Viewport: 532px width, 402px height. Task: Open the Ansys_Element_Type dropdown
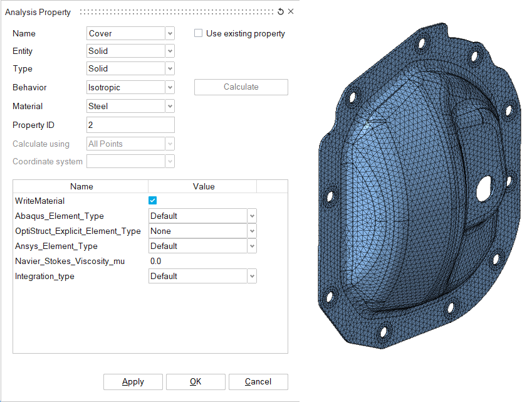(252, 246)
